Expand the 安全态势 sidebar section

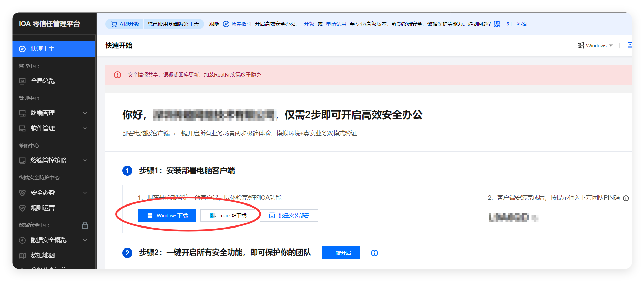click(85, 193)
